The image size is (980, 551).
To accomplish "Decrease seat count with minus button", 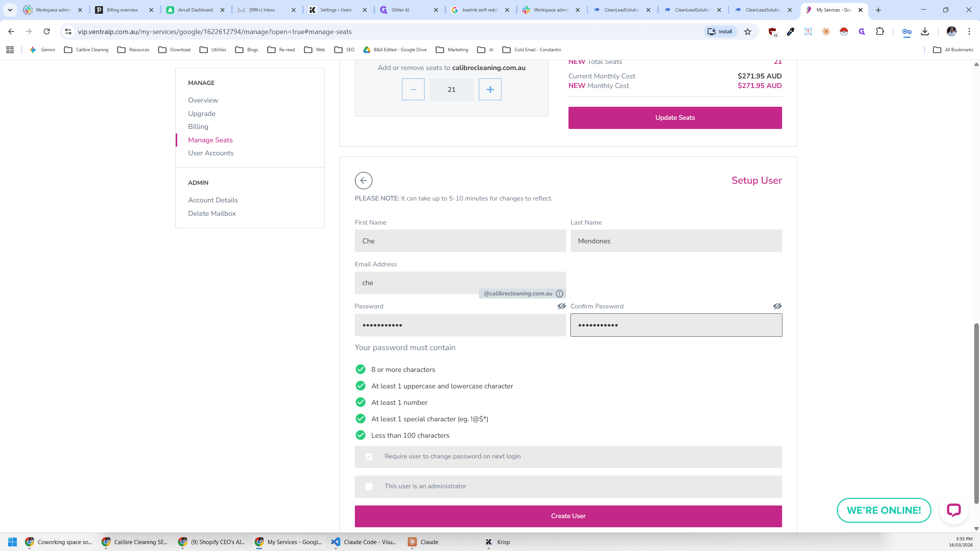I will (x=413, y=90).
